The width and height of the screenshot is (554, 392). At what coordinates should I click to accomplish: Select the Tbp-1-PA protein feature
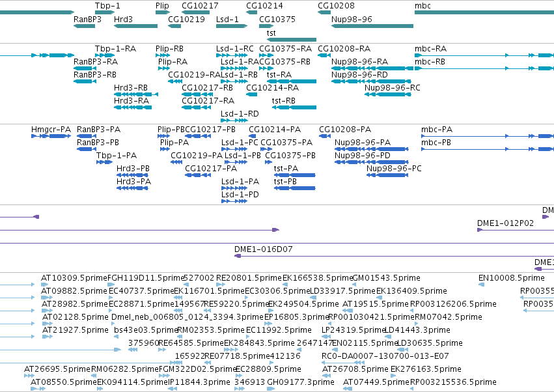104,162
